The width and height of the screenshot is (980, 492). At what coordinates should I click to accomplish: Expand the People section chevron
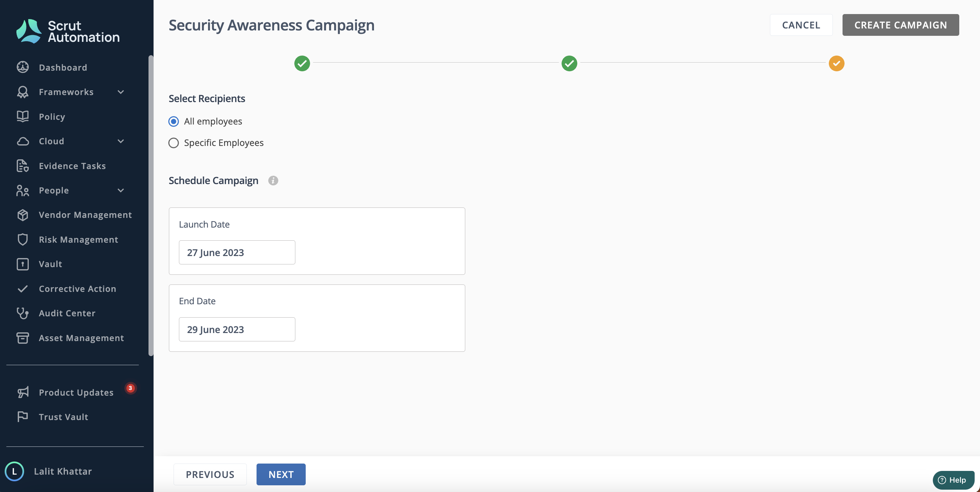(121, 190)
